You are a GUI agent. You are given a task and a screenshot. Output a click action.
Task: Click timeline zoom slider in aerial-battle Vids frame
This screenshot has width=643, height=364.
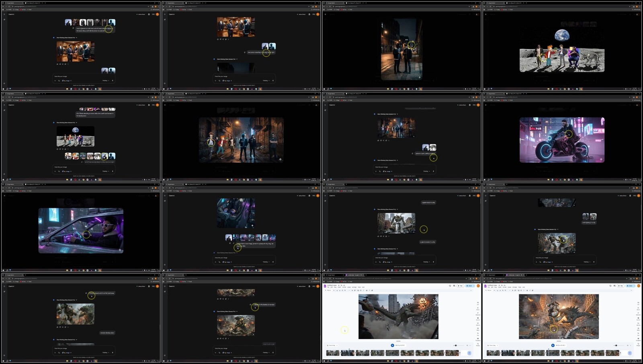click(616, 345)
